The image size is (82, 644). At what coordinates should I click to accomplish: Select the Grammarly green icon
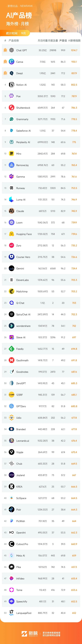pyautogui.click(x=11, y=119)
